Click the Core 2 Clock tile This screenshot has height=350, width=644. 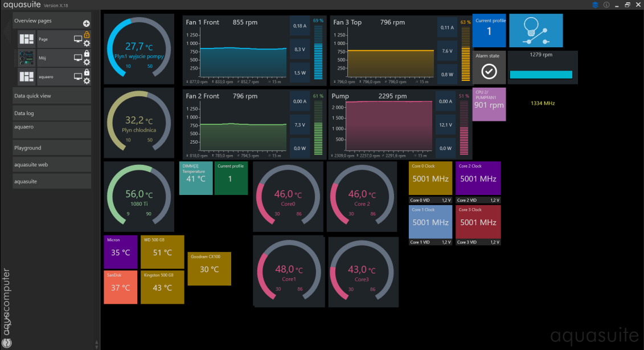pos(478,178)
